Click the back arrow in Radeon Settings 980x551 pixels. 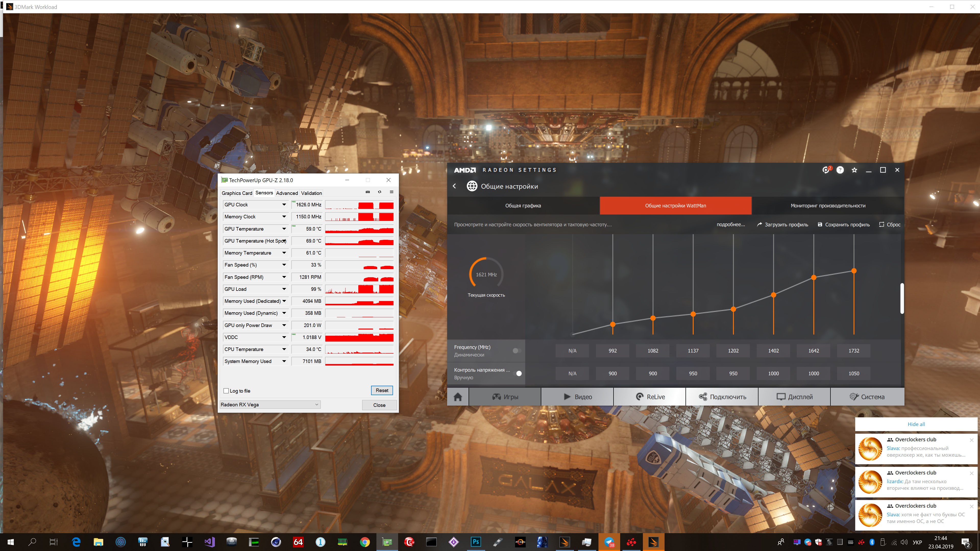454,186
